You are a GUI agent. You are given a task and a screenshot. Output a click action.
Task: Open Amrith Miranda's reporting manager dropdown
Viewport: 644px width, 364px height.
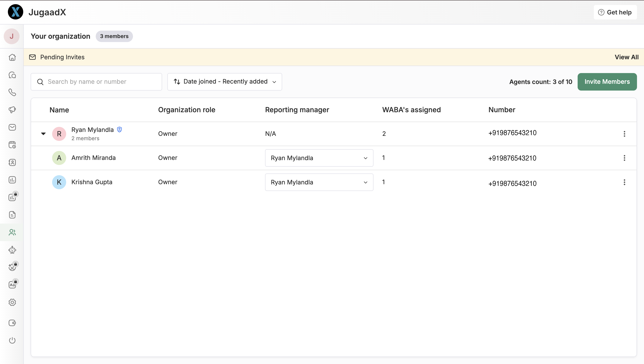point(319,158)
